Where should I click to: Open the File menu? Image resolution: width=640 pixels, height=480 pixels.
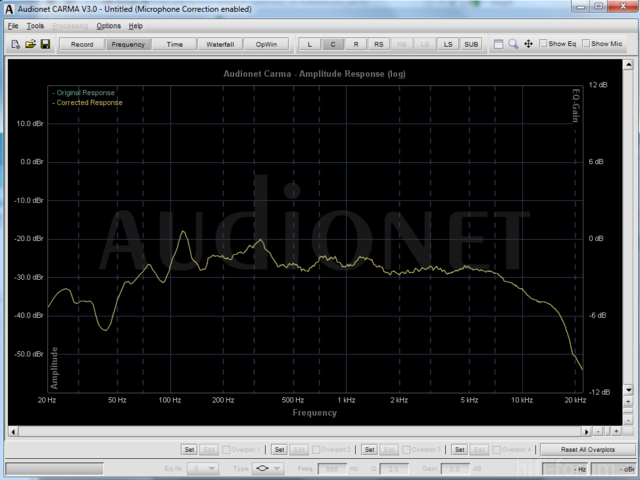point(13,25)
